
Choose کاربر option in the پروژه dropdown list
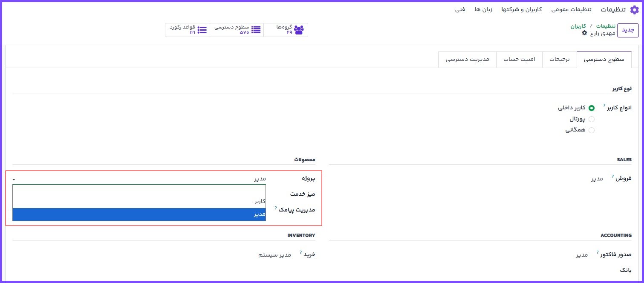pos(139,201)
